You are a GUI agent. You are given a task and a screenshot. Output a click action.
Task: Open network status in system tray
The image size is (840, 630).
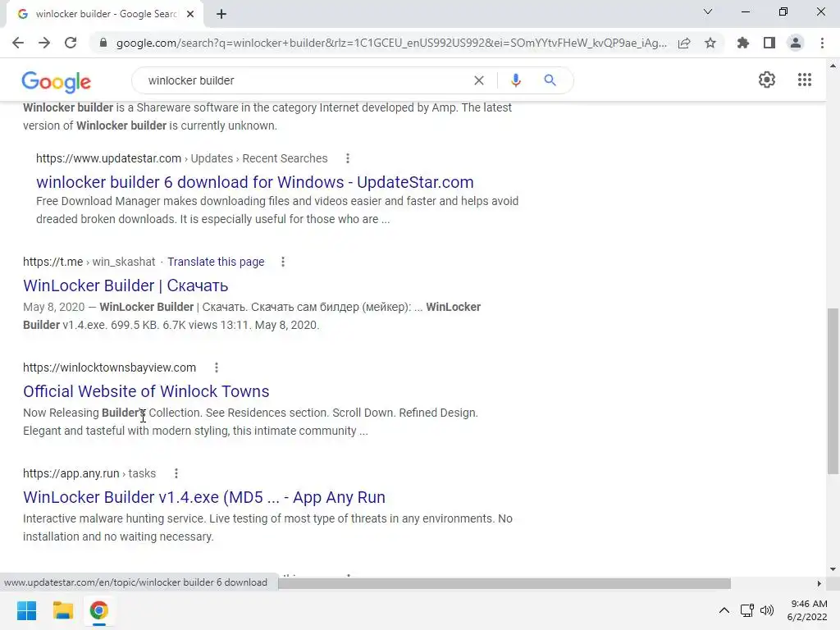746,610
